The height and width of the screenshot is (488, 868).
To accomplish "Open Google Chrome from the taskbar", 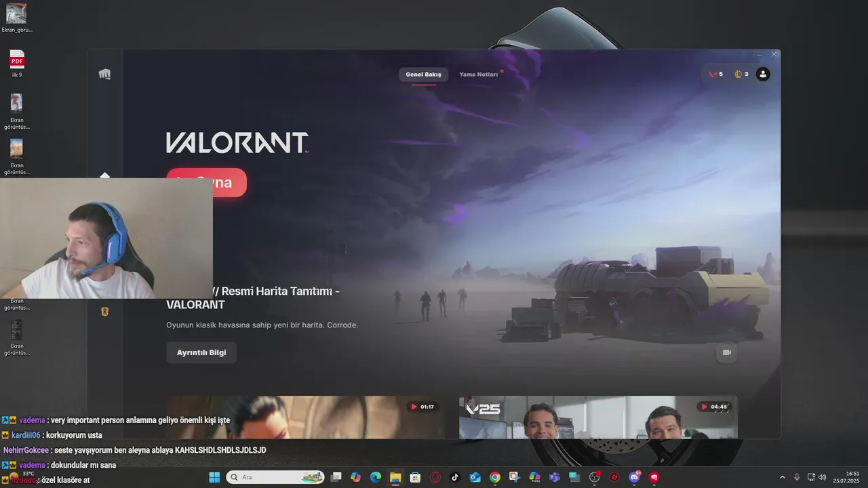I will (x=494, y=477).
